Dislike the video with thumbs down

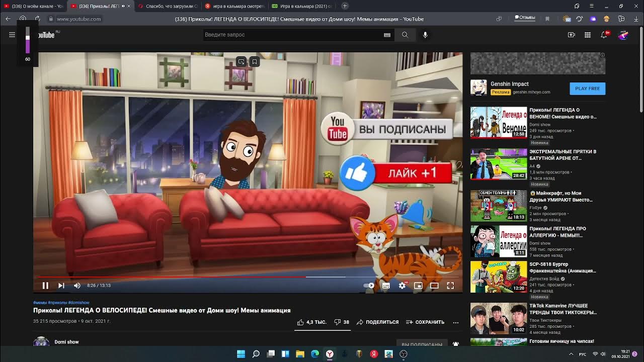click(342, 322)
